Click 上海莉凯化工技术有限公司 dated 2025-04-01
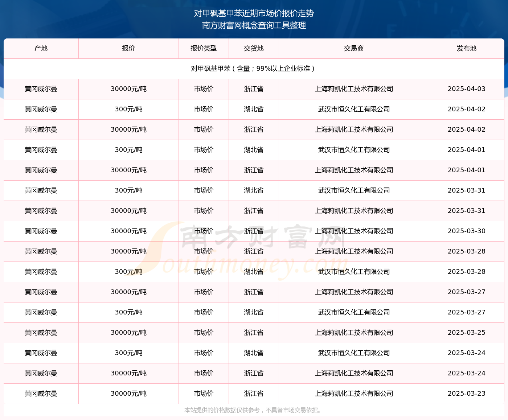508x420 pixels. pos(354,170)
